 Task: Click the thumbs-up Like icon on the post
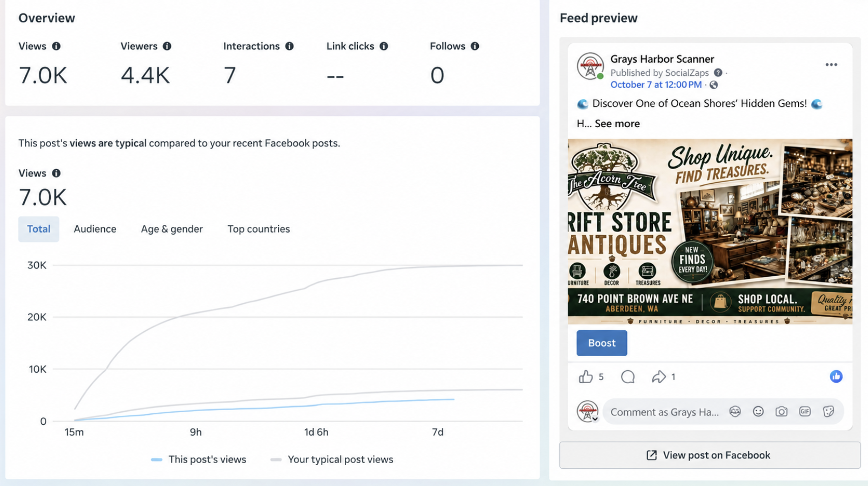click(x=586, y=377)
